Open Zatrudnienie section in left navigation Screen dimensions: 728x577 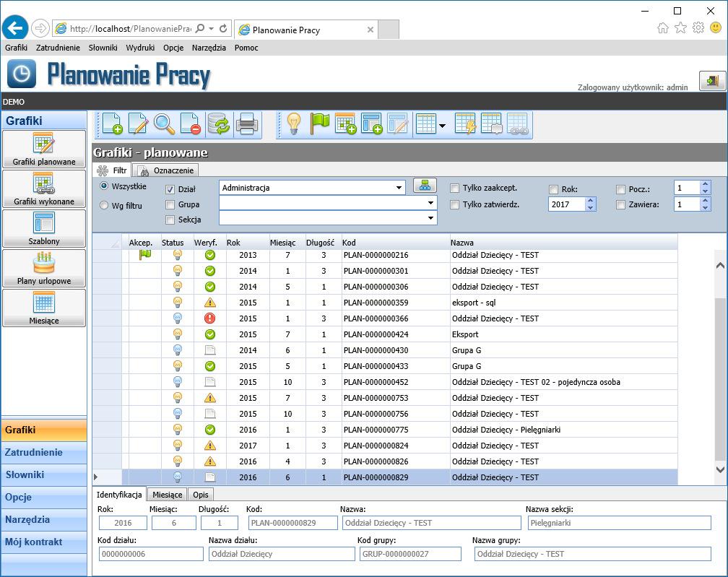44,453
